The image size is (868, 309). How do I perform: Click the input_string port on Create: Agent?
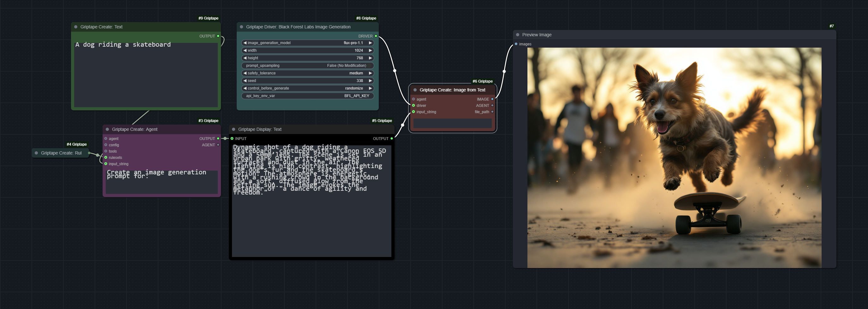pyautogui.click(x=106, y=164)
